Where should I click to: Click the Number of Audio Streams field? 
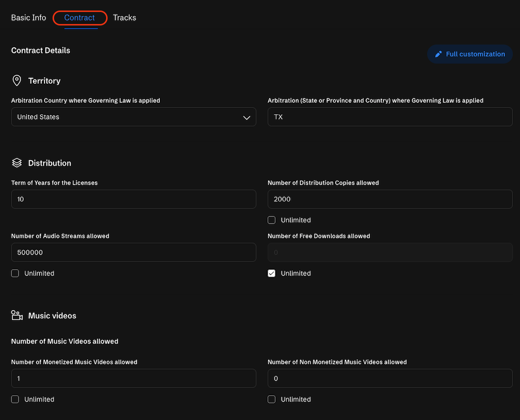coord(133,252)
